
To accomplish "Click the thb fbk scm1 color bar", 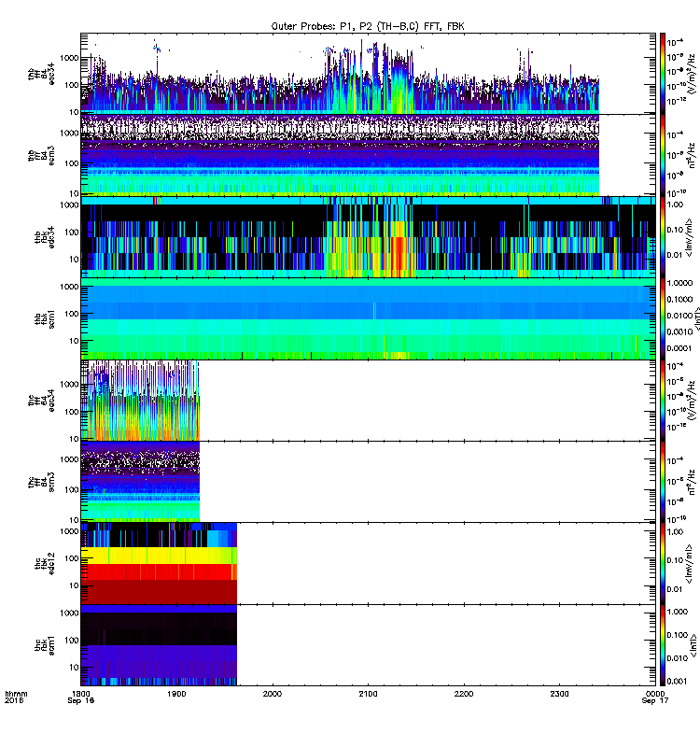I will point(663,318).
